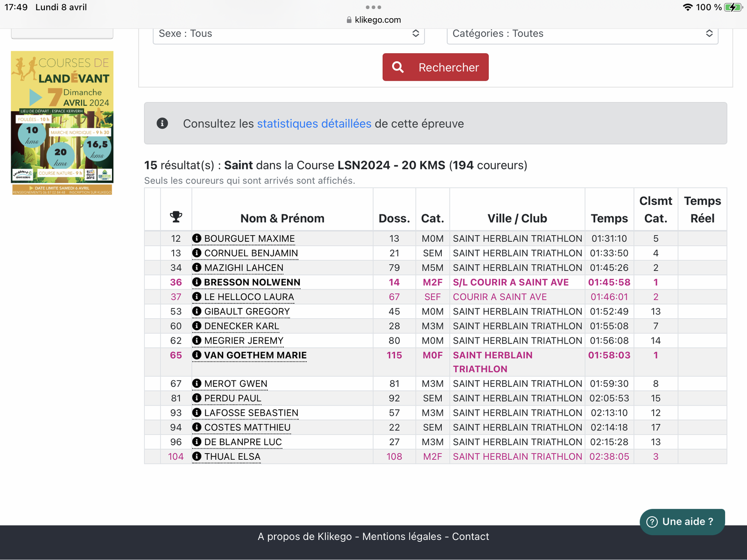Click info icon beside BOURGUET MAXIME

coord(197,238)
